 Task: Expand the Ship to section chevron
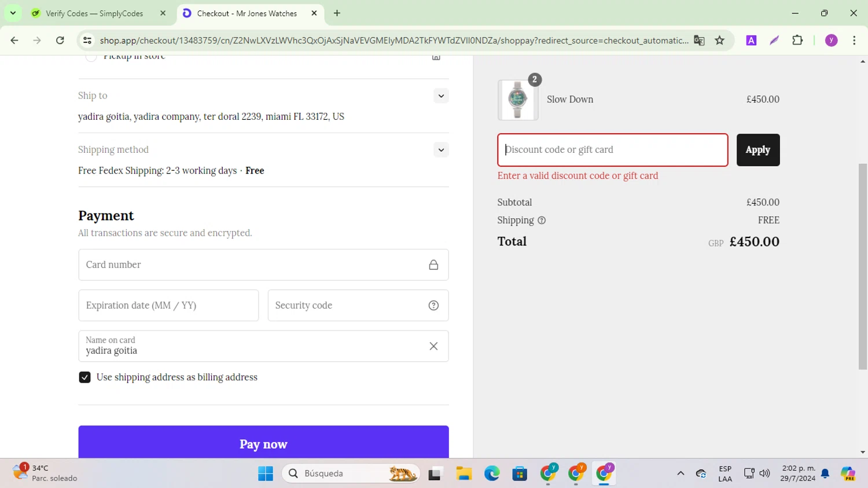click(441, 96)
